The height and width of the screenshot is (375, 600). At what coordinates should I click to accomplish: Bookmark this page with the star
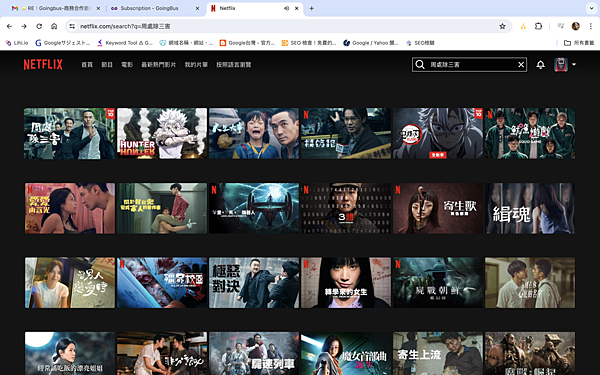[x=502, y=26]
